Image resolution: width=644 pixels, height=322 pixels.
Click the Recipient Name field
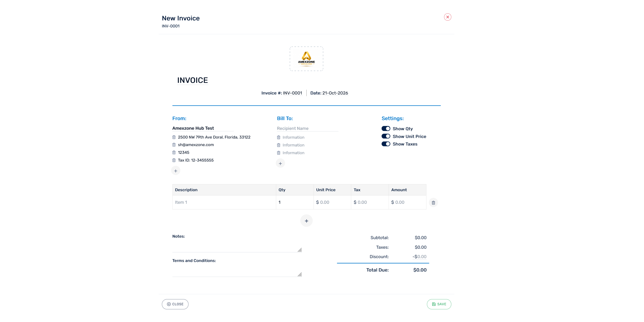tap(307, 128)
